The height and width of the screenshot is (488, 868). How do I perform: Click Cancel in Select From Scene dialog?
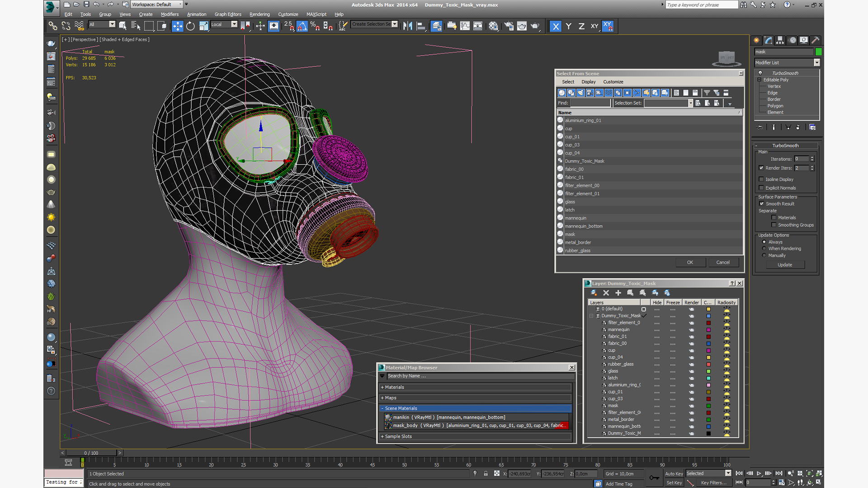722,263
